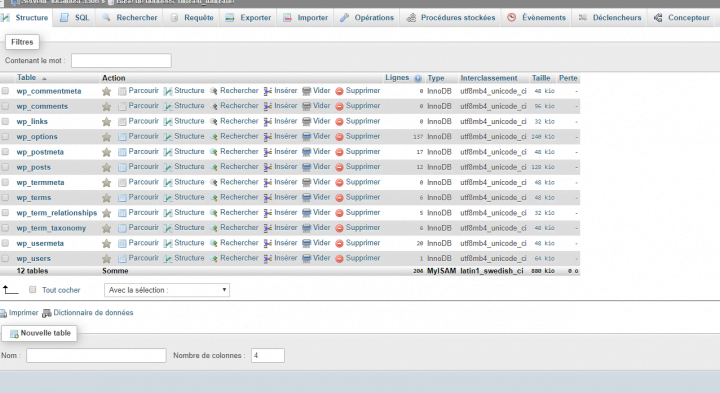This screenshot has width=720, height=393.
Task: Tick the wp_terms row checkbox
Action: pyautogui.click(x=5, y=197)
